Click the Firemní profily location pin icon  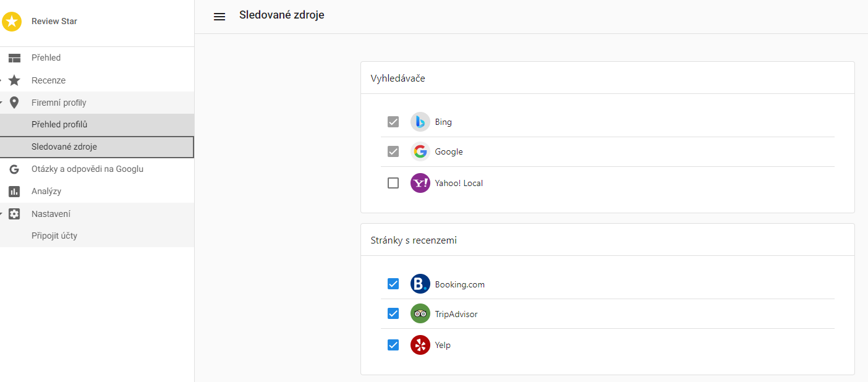(14, 103)
